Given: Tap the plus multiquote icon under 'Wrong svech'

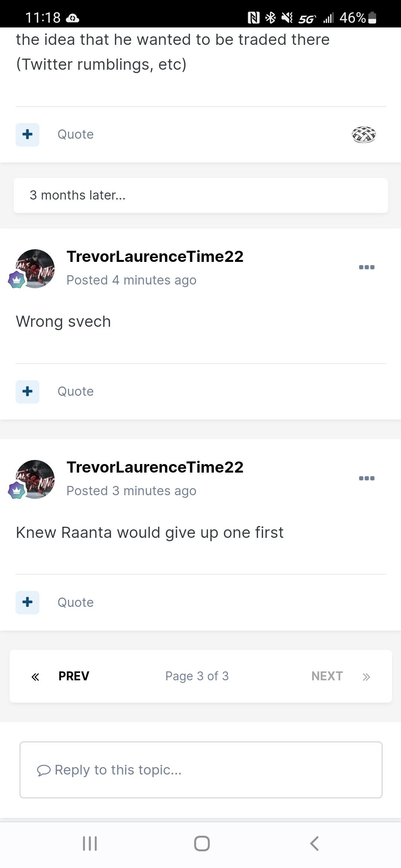Looking at the screenshot, I should click(27, 391).
